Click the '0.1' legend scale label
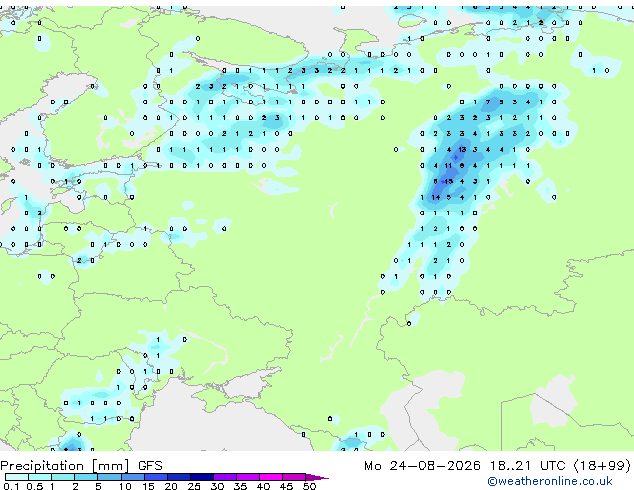 11,486
